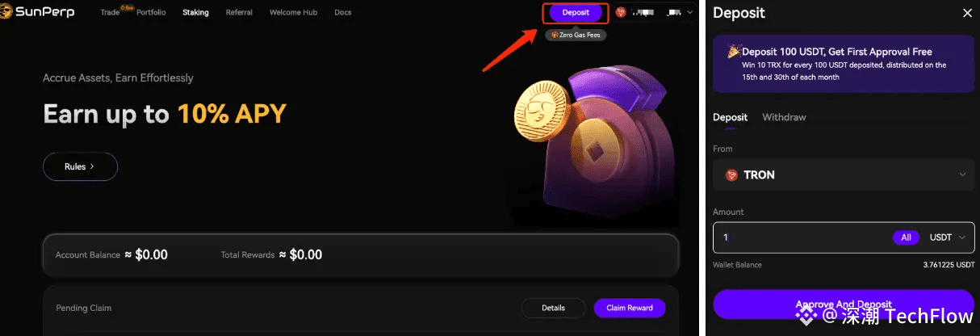
Task: Close the Deposit panel
Action: [x=968, y=13]
